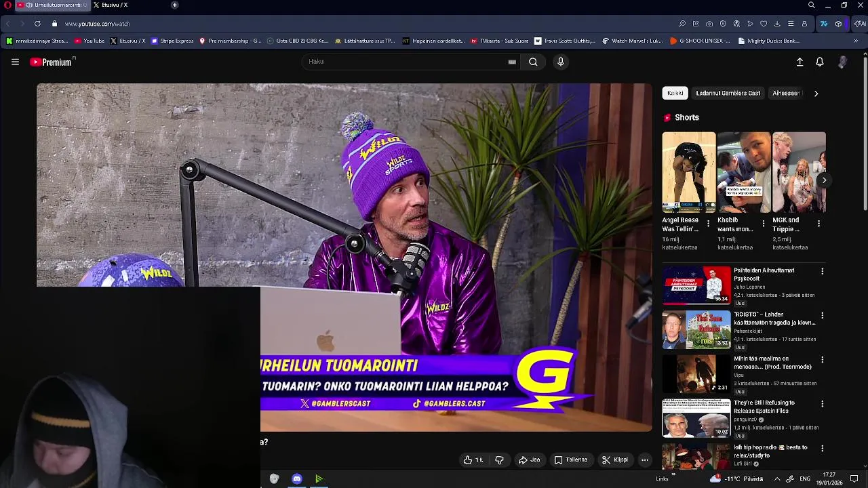Open the Stripe Express bookmark
Image resolution: width=868 pixels, height=488 pixels.
172,41
